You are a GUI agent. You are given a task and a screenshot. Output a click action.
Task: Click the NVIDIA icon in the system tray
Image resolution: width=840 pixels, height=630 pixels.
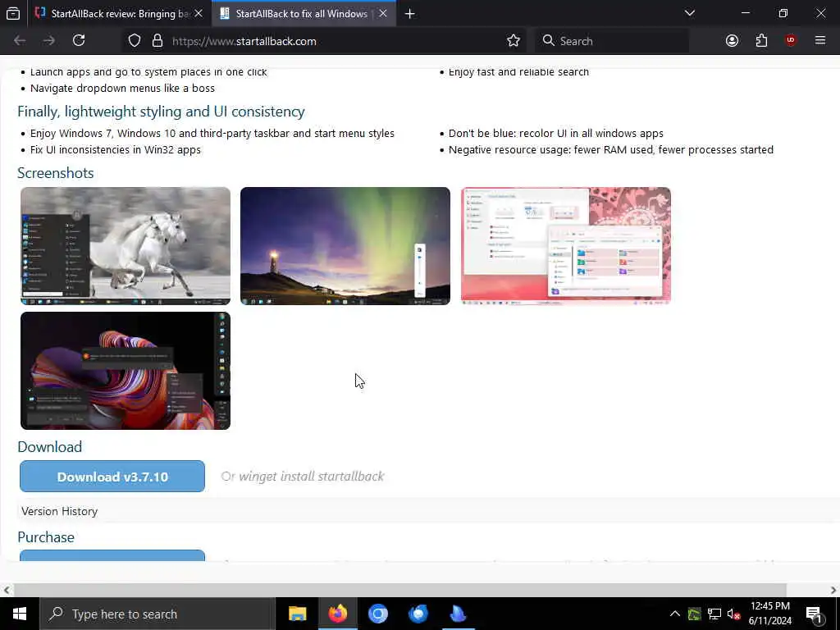point(694,614)
